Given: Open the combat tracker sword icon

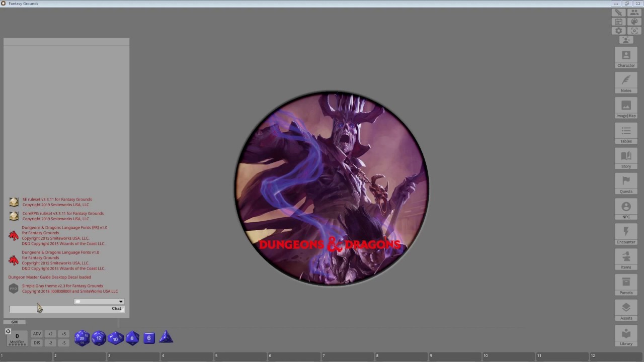Looking at the screenshot, I should (618, 13).
